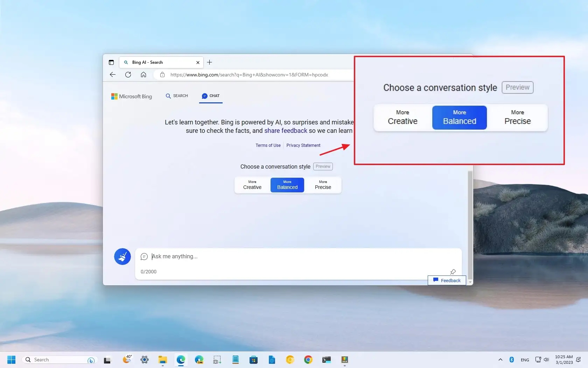Switch to the SEARCH tab

pyautogui.click(x=177, y=96)
